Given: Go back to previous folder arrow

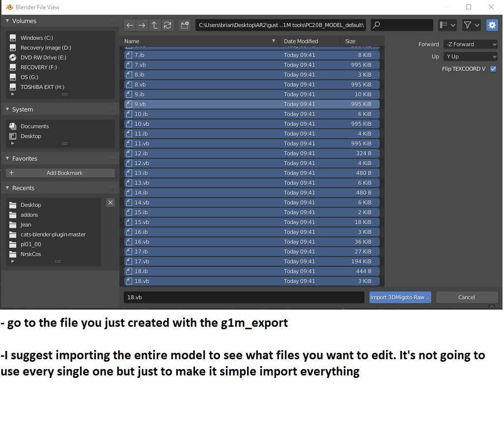Looking at the screenshot, I should tap(130, 25).
